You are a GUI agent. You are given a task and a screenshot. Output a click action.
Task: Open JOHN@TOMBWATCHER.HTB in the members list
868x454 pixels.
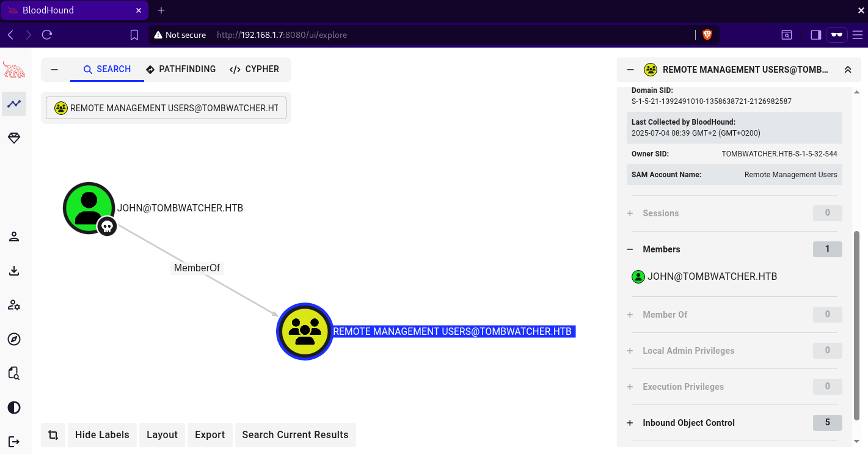pos(712,277)
